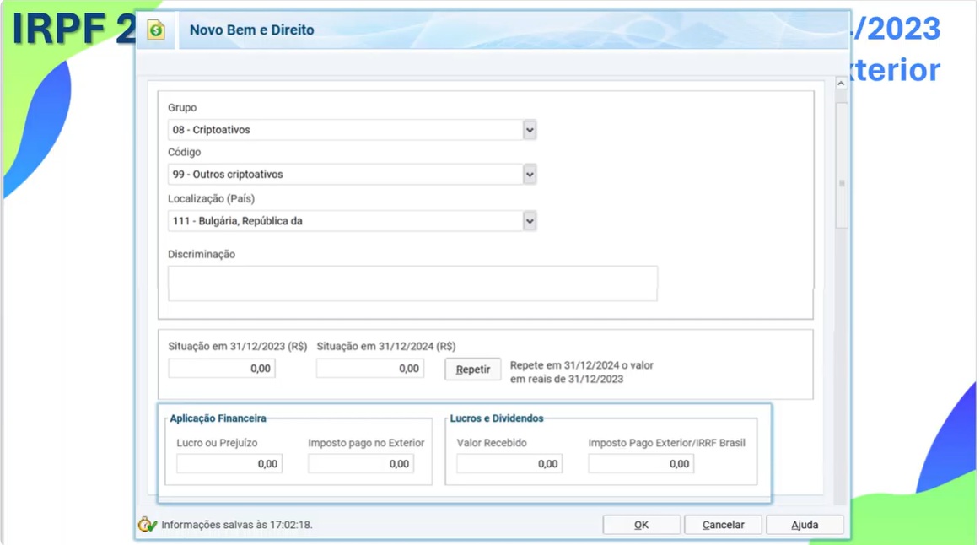Confirm the dialog with the OK button

[641, 525]
